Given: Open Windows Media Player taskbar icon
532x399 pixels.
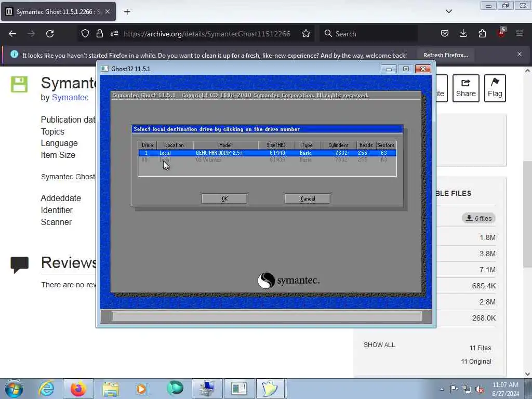Looking at the screenshot, I should coord(142,389).
